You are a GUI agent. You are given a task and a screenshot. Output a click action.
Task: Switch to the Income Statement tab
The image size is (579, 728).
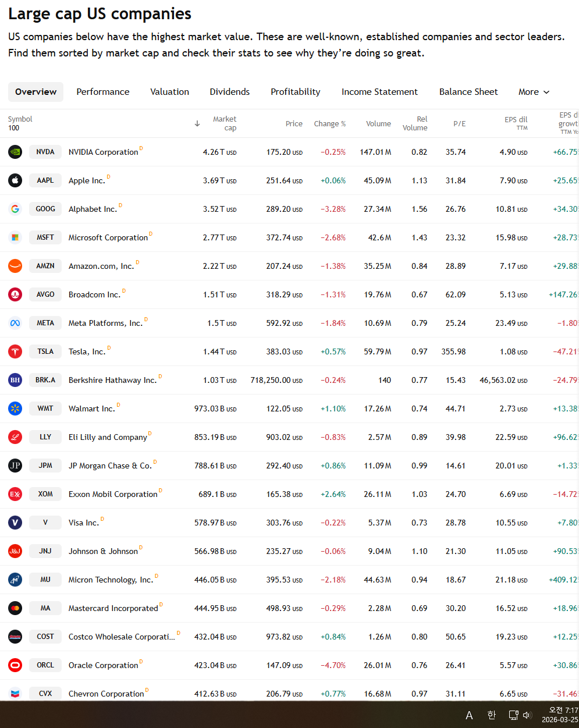click(x=379, y=92)
